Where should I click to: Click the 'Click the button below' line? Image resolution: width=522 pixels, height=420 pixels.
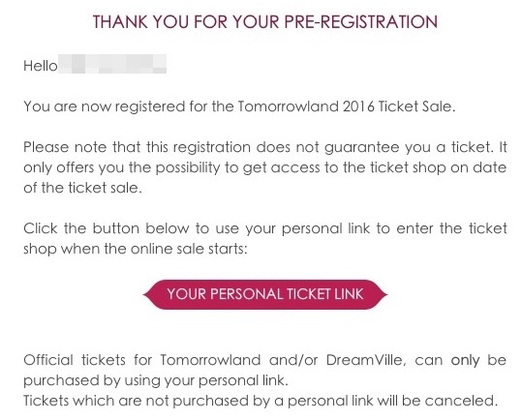265,228
